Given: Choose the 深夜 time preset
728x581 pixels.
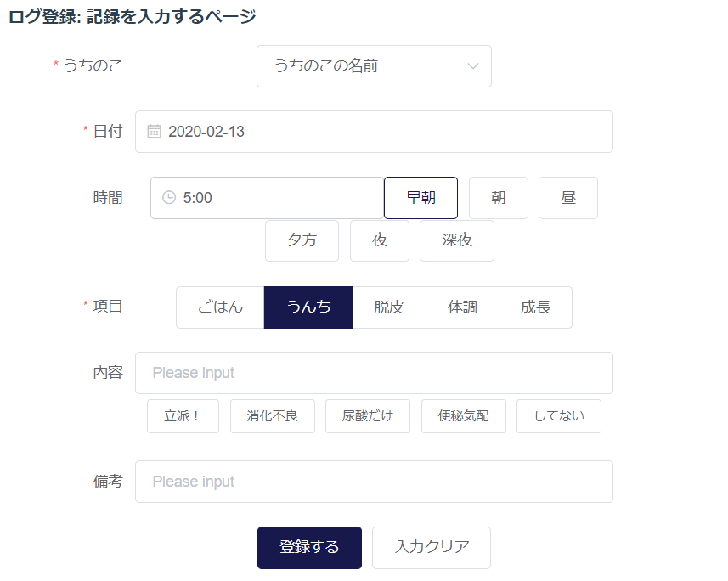Looking at the screenshot, I should (456, 241).
